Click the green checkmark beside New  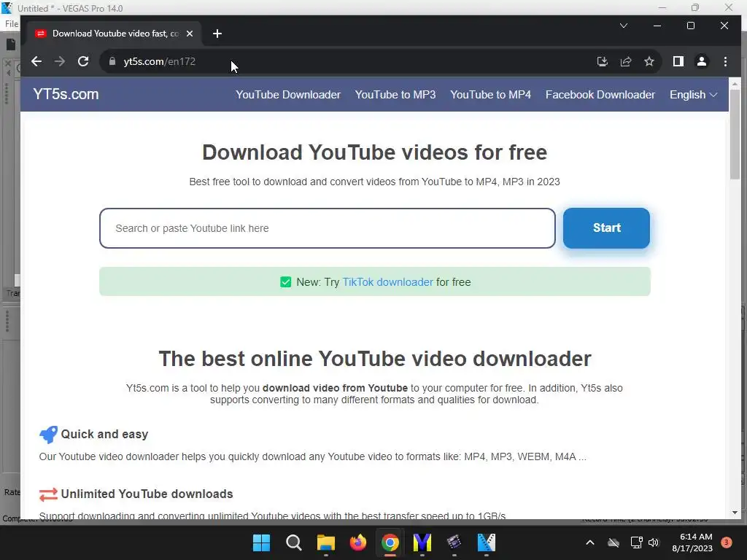pyautogui.click(x=285, y=282)
